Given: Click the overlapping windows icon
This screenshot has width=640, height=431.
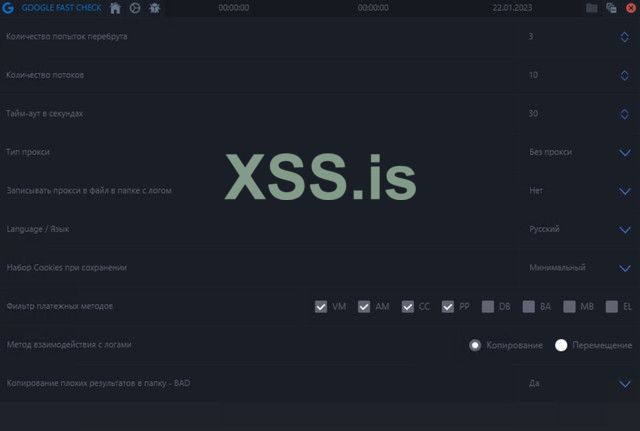Looking at the screenshot, I should 611,8.
